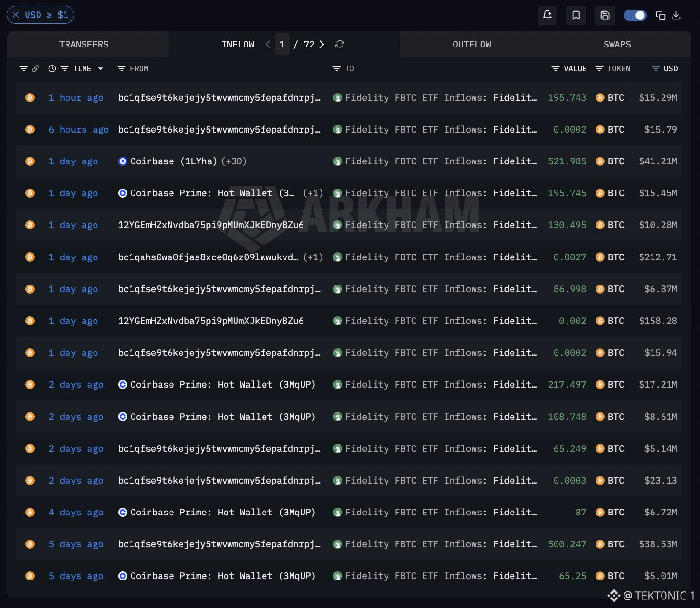Click the 65.25 BTC value
This screenshot has height=608, width=700.
[572, 576]
